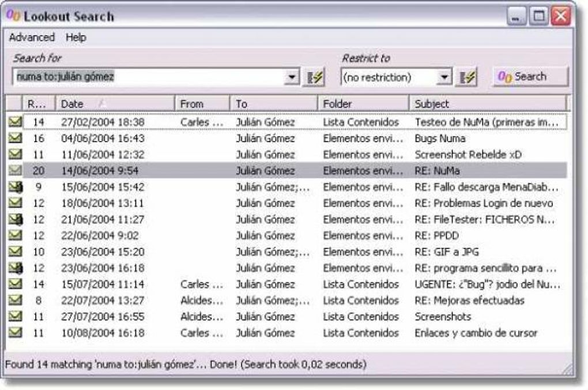This screenshot has width=588, height=390.
Task: Sort results by the Subject column header
Action: click(x=488, y=104)
